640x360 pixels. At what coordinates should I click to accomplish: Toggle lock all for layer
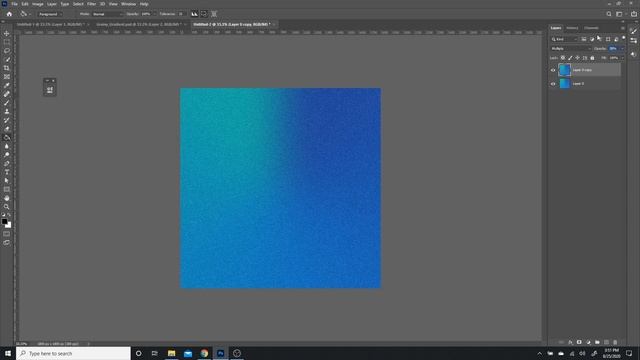tap(593, 58)
